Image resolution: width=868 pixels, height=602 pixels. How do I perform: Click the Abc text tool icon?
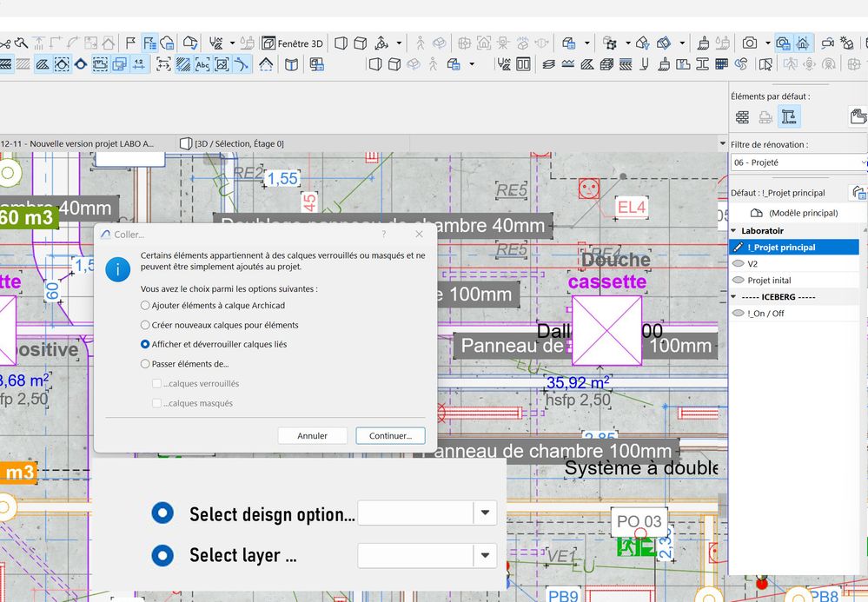tap(202, 64)
